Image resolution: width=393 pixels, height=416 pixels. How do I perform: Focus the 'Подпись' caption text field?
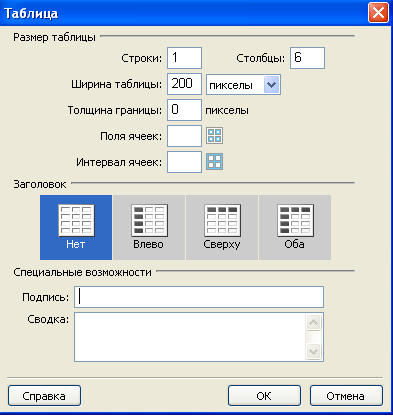click(x=199, y=297)
